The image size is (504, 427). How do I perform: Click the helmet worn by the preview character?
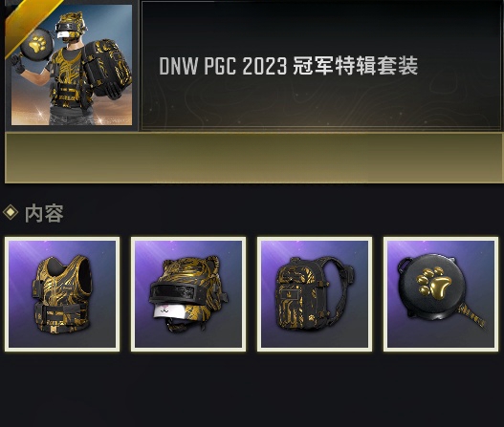point(70,27)
